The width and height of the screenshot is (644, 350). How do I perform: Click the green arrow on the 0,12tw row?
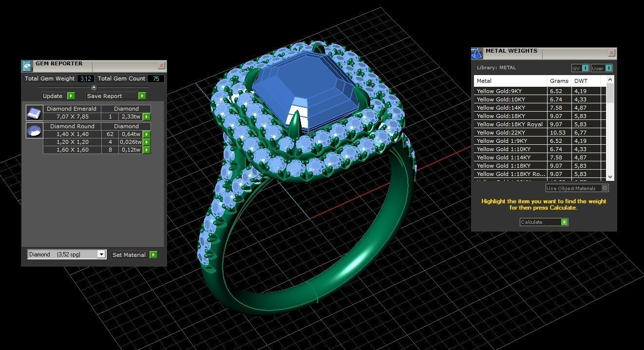(x=147, y=150)
